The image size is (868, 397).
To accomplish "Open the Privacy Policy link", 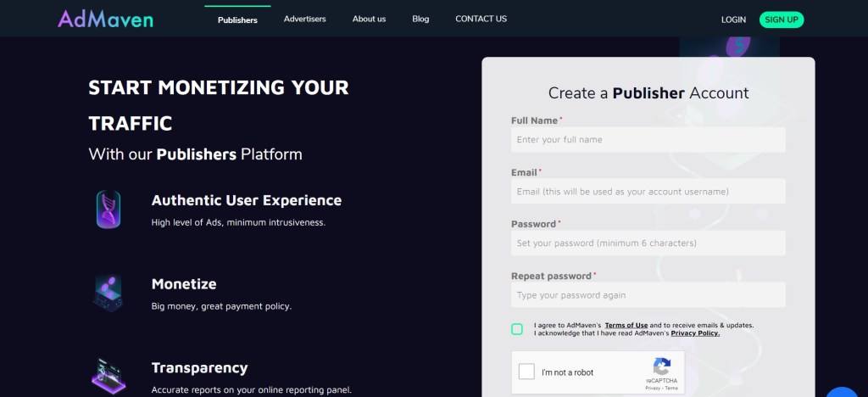I will [695, 333].
